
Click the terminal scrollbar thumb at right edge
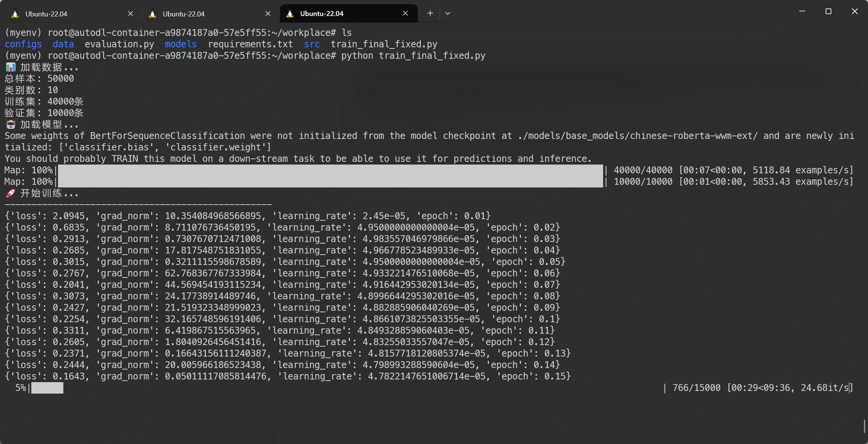865,426
